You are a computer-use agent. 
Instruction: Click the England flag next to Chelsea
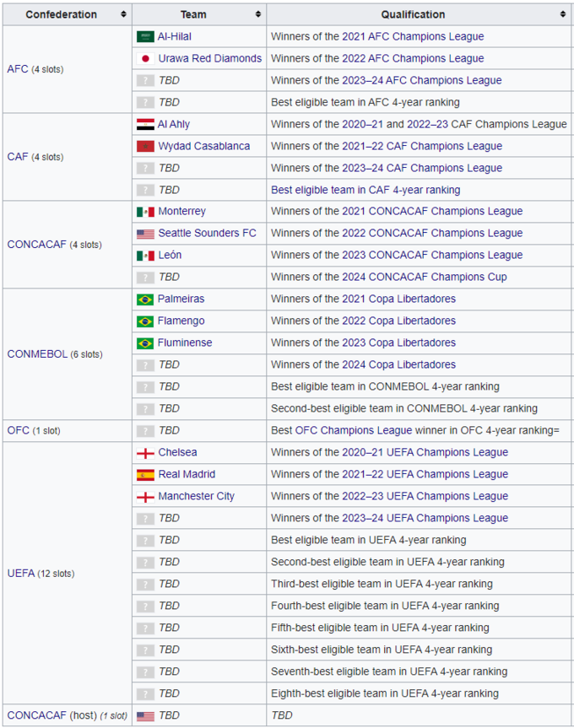click(145, 453)
